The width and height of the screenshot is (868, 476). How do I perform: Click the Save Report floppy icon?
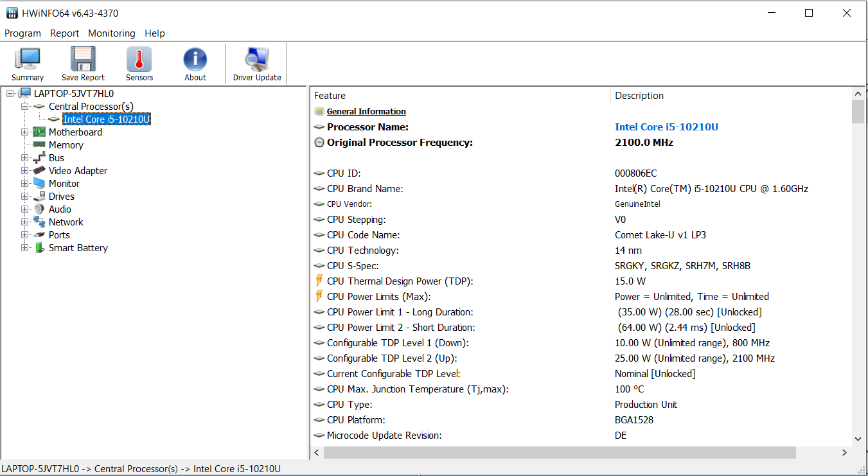pyautogui.click(x=83, y=60)
